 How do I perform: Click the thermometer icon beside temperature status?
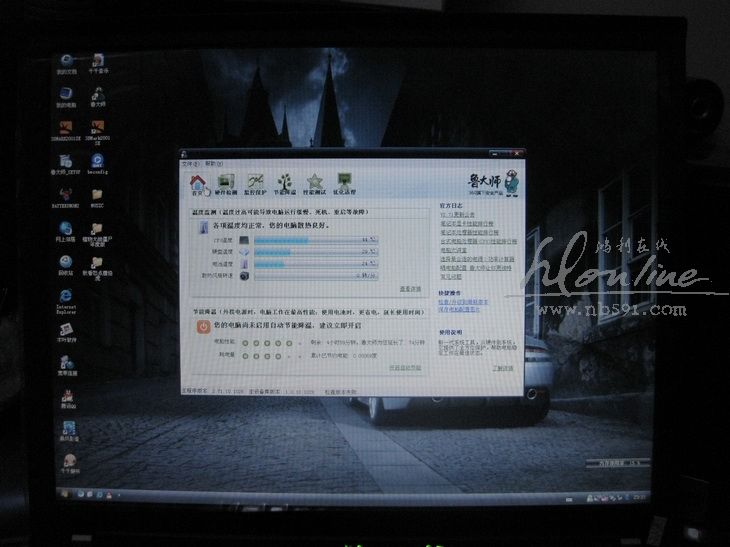point(204,227)
